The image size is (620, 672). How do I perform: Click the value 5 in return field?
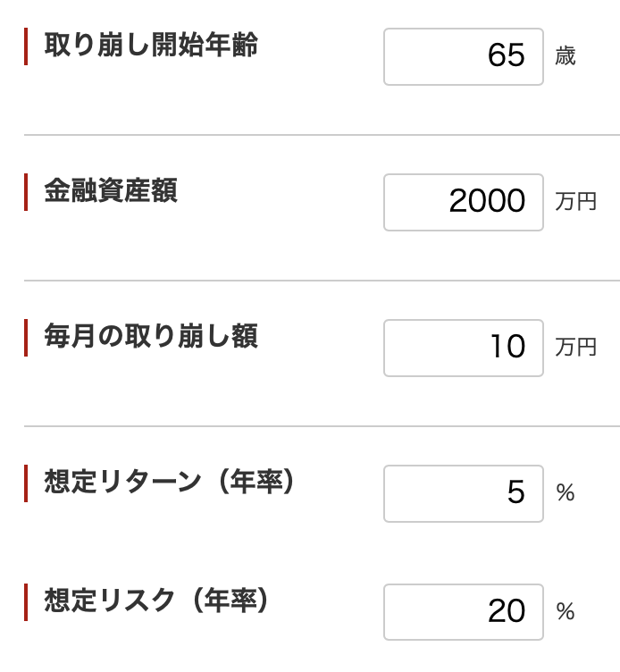click(x=516, y=492)
